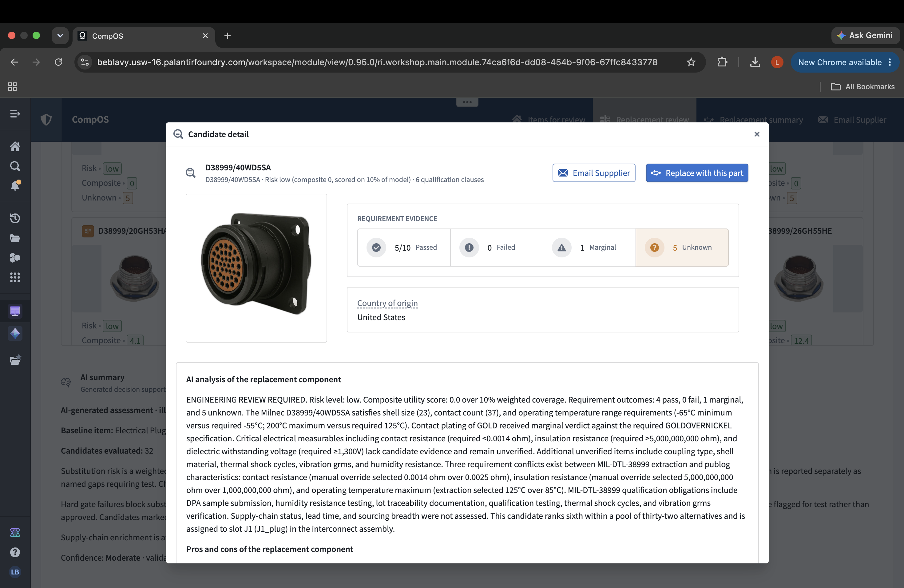Open All Bookmarks folder
Viewport: 904px width, 588px height.
click(x=862, y=87)
